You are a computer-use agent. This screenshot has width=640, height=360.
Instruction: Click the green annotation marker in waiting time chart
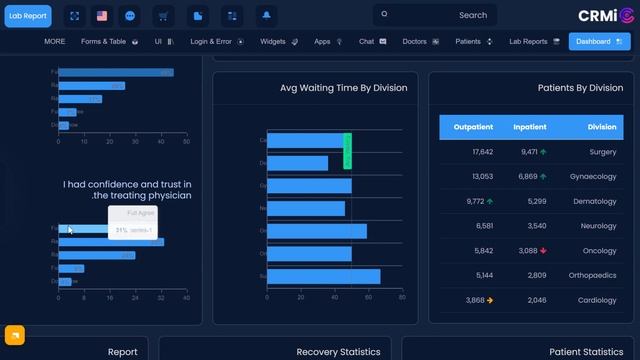(347, 151)
